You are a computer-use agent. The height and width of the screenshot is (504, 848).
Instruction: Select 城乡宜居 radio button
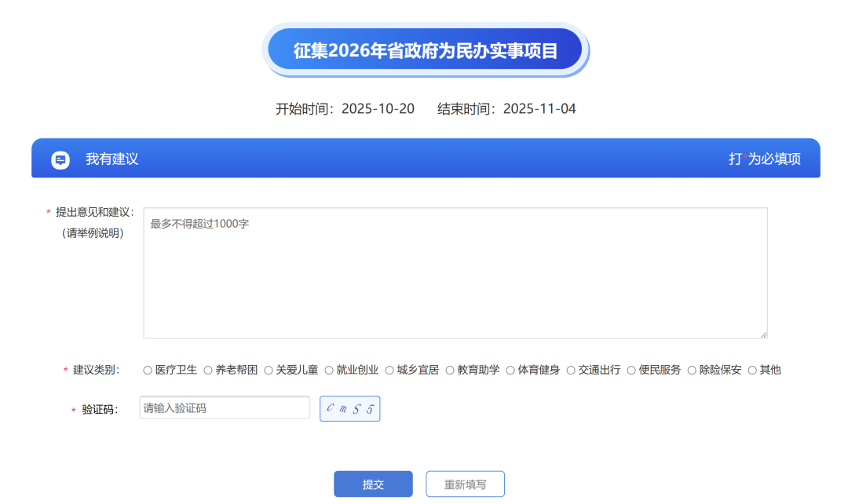pos(389,371)
